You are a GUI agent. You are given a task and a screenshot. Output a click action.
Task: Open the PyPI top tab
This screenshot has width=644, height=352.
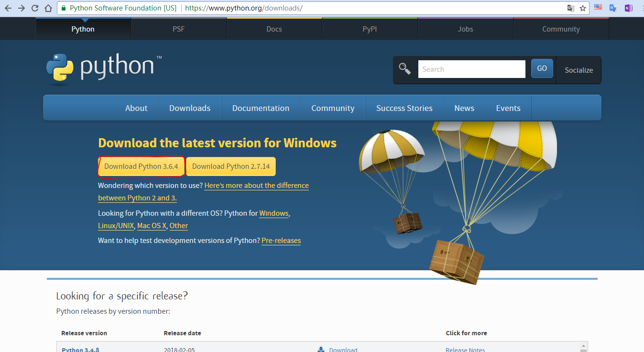pos(370,29)
